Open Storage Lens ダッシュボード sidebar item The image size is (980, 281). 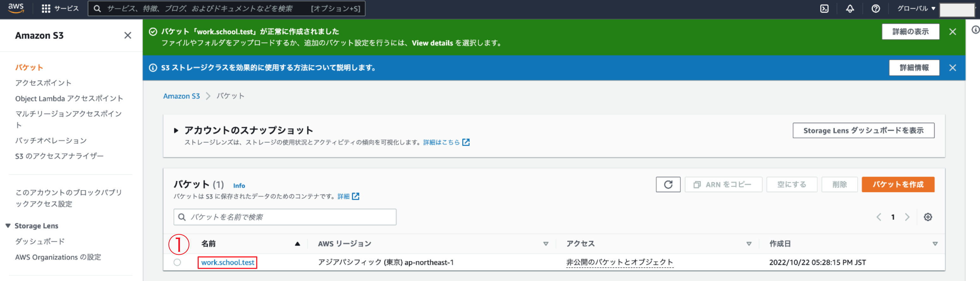point(40,241)
